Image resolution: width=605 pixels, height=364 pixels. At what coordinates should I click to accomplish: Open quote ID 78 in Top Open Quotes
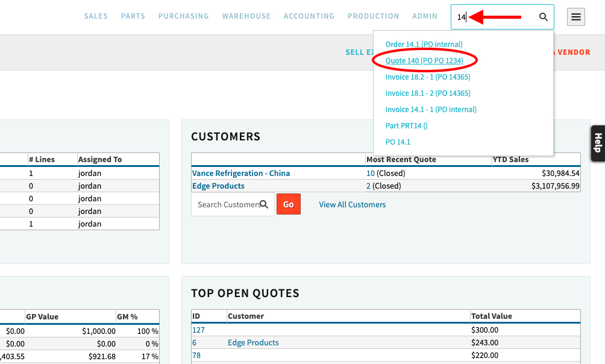(x=196, y=356)
